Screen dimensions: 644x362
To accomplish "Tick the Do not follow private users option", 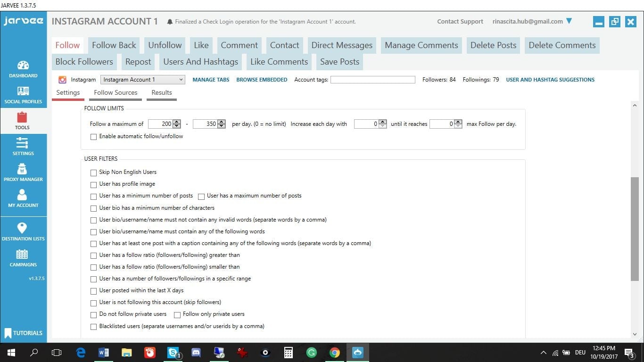I will pos(93,315).
